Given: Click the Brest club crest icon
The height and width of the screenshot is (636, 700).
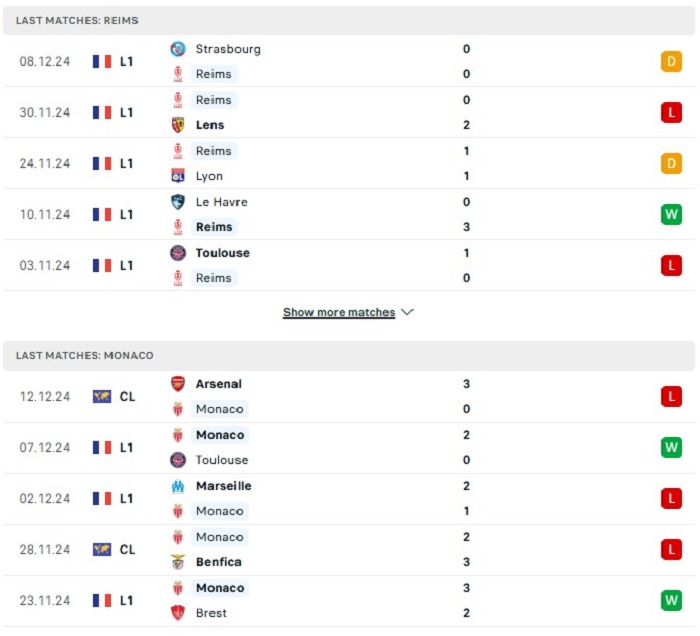Looking at the screenshot, I should pos(178,613).
